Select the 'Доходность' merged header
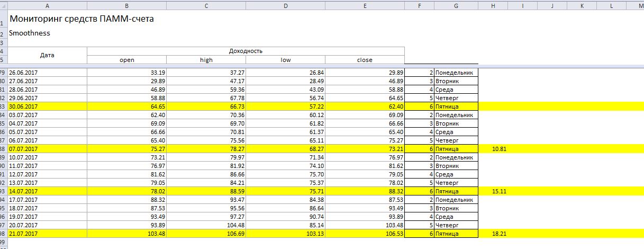 246,51
